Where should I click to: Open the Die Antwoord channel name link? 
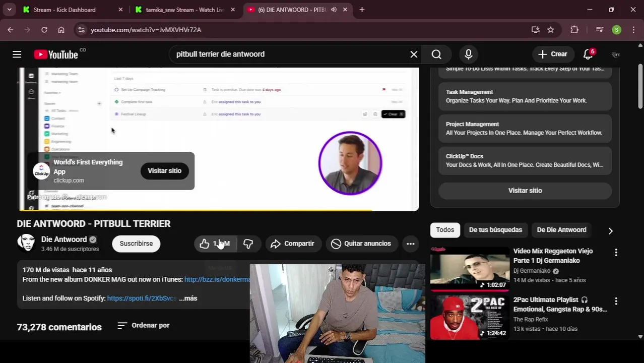click(64, 239)
